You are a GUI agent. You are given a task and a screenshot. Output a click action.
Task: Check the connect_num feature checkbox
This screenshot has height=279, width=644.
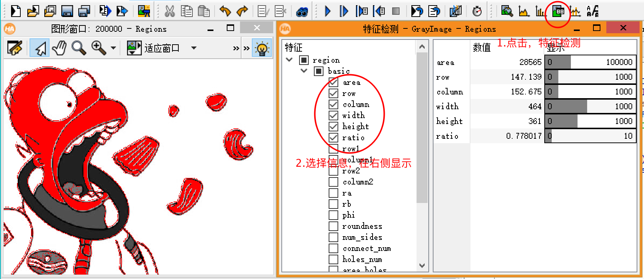pyautogui.click(x=333, y=248)
